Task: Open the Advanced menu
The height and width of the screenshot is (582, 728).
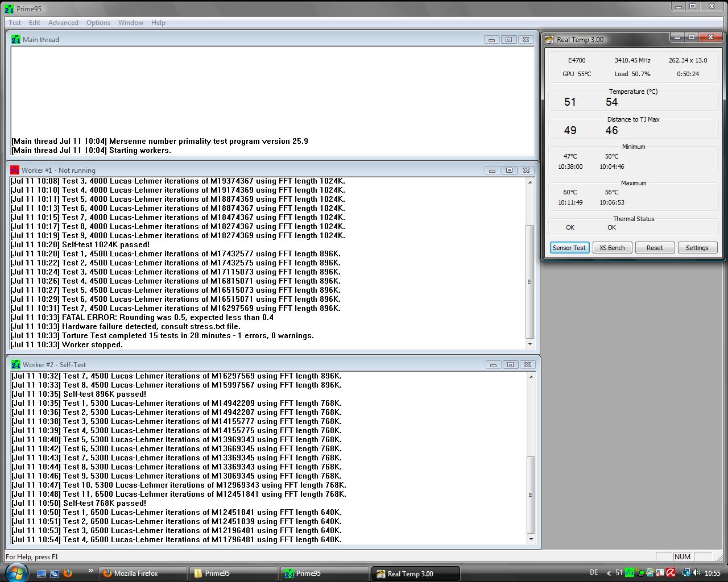Action: 63,23
